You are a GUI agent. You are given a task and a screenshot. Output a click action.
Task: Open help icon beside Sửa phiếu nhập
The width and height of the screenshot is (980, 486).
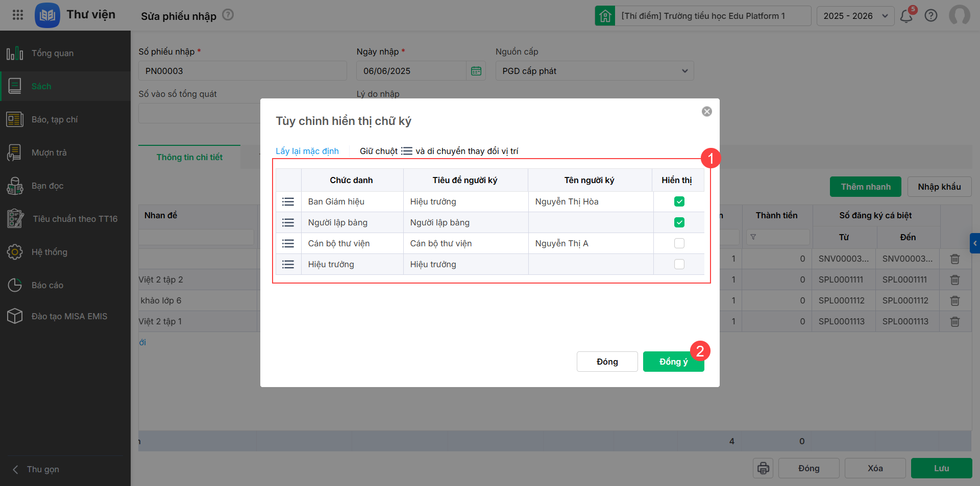pyautogui.click(x=228, y=15)
